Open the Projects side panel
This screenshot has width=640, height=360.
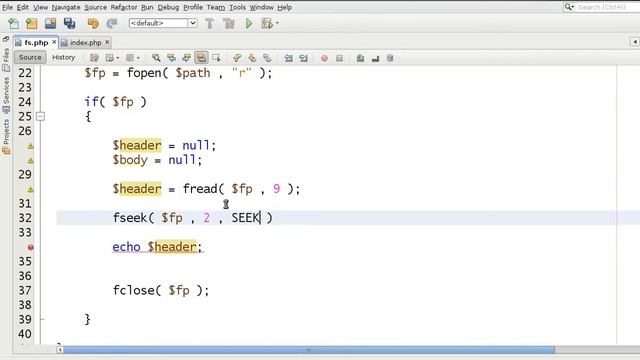point(6,137)
